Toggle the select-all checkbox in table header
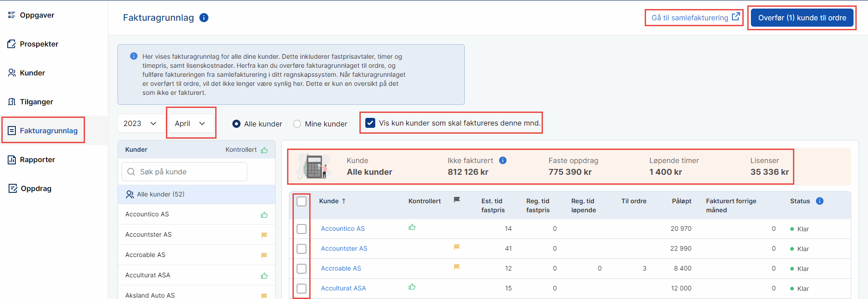The image size is (868, 299). pyautogui.click(x=302, y=201)
